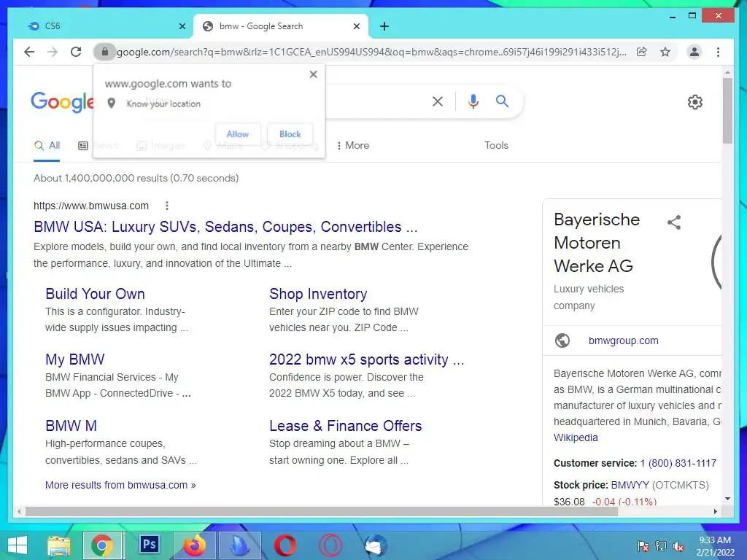Bookmark this page with the star
Image resolution: width=747 pixels, height=560 pixels.
(665, 52)
